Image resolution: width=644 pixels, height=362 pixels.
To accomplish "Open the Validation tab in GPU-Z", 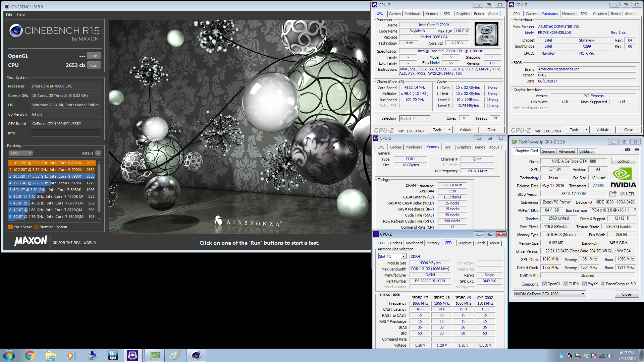I will pyautogui.click(x=587, y=152).
